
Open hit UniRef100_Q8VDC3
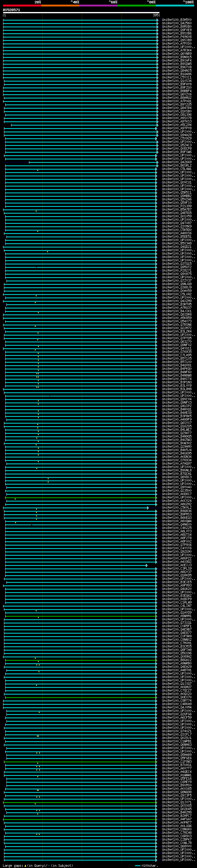point(177,477)
